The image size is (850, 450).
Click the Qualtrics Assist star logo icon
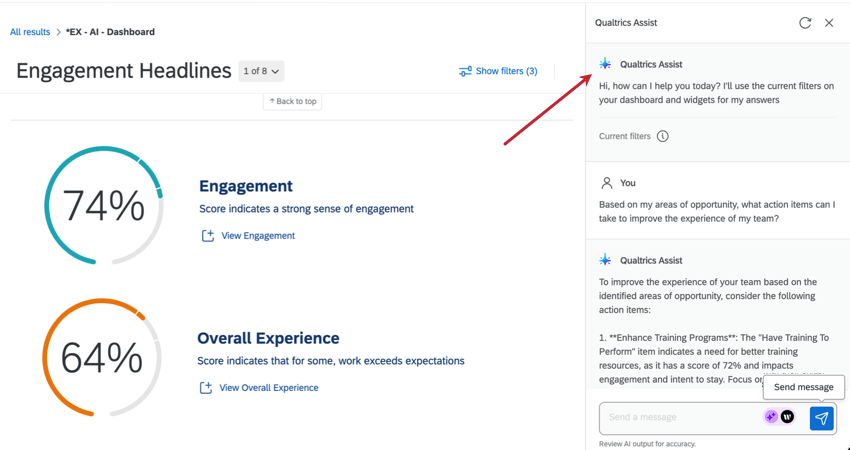tap(605, 64)
